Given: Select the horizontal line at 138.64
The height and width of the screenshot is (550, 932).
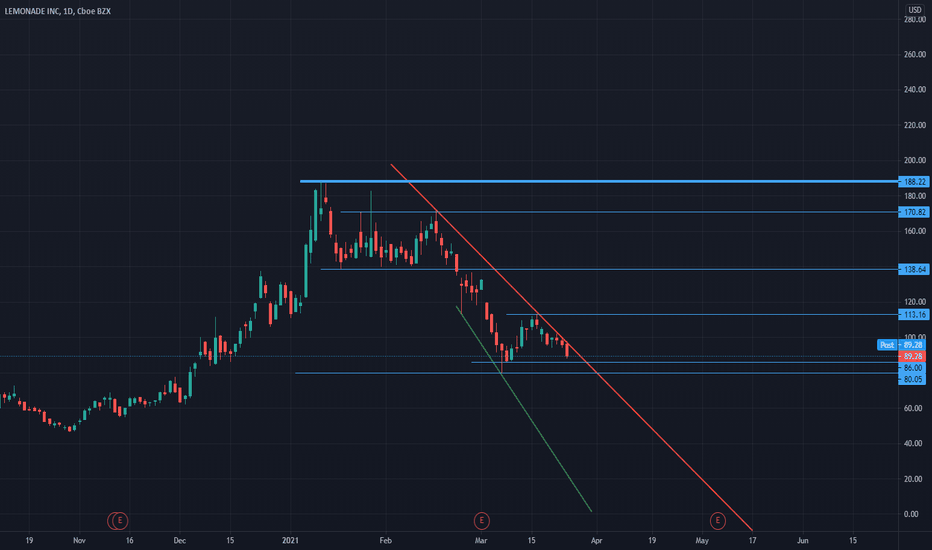Looking at the screenshot, I should [609, 269].
